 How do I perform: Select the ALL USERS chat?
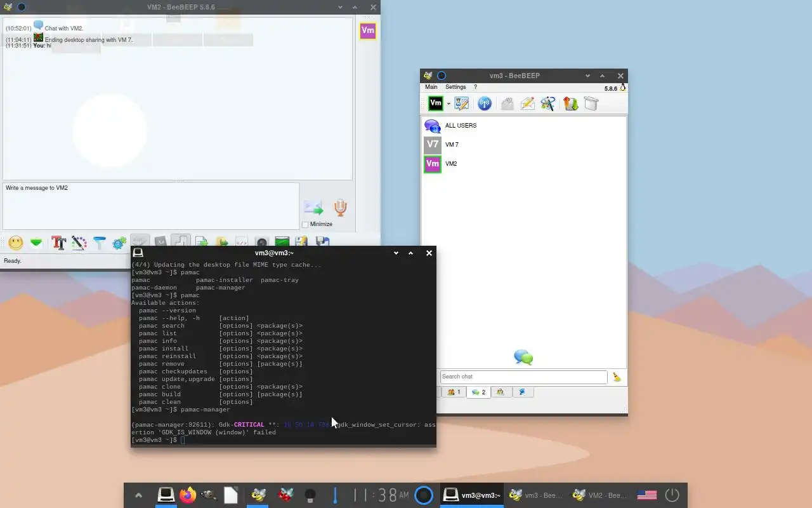click(x=524, y=126)
